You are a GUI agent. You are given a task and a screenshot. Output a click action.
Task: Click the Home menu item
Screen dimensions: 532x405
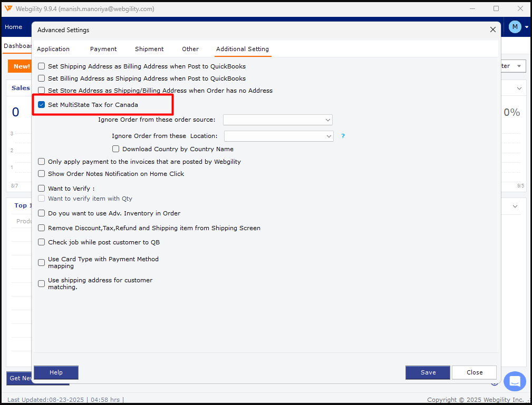click(14, 27)
